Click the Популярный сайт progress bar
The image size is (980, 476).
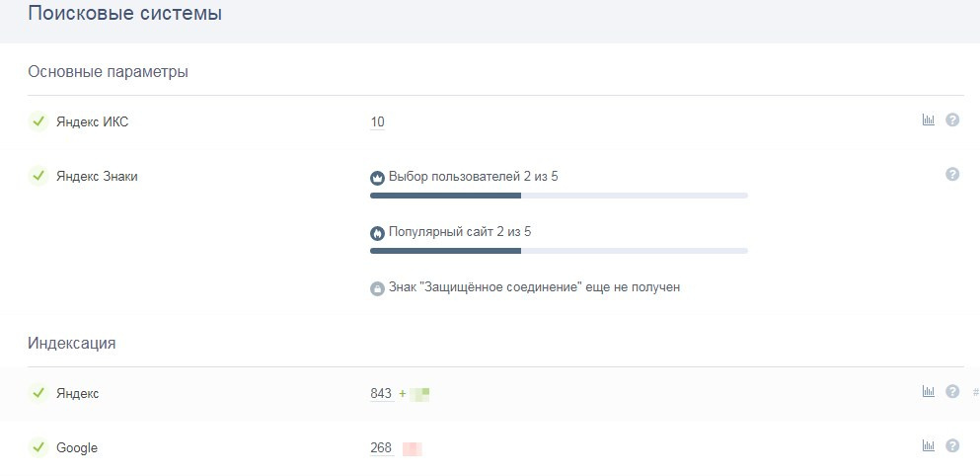559,251
